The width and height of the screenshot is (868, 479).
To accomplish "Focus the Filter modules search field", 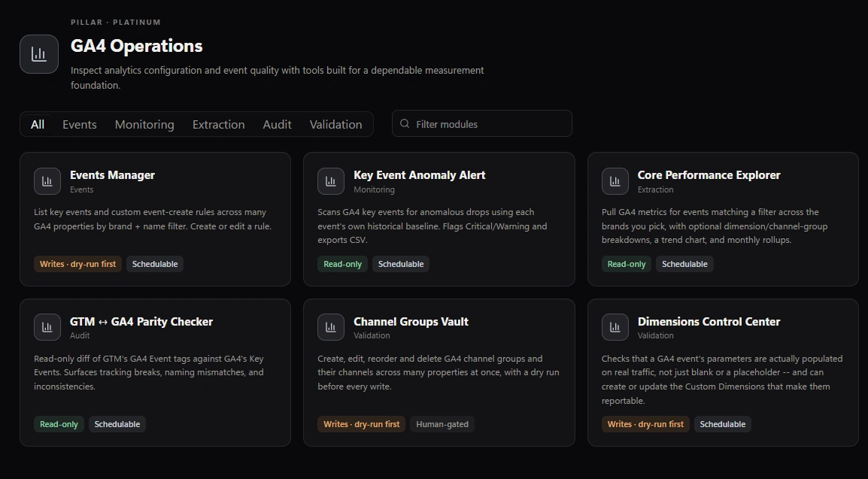I will (x=481, y=123).
